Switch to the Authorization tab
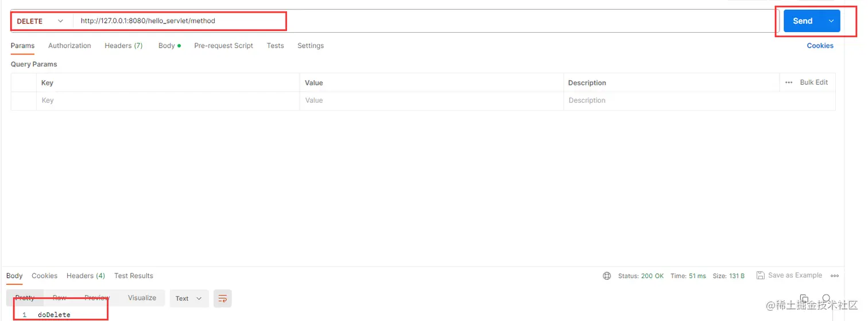Screen dimensions: 868x321 (x=69, y=46)
